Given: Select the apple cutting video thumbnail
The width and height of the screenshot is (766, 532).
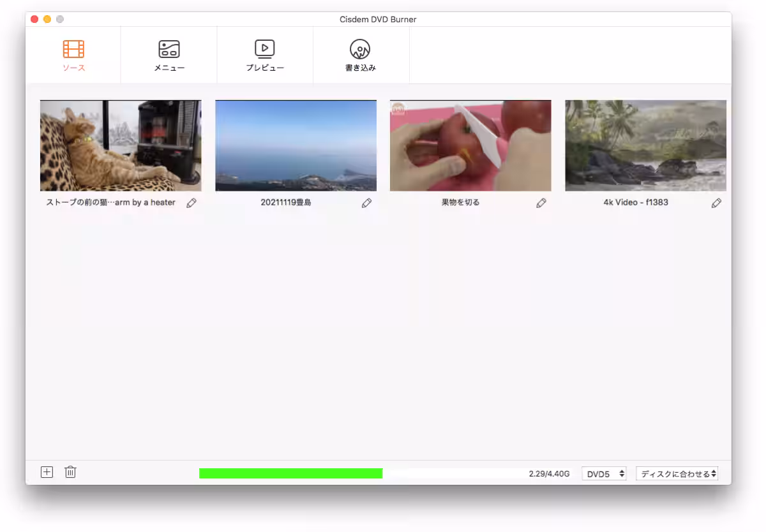Looking at the screenshot, I should (x=470, y=145).
